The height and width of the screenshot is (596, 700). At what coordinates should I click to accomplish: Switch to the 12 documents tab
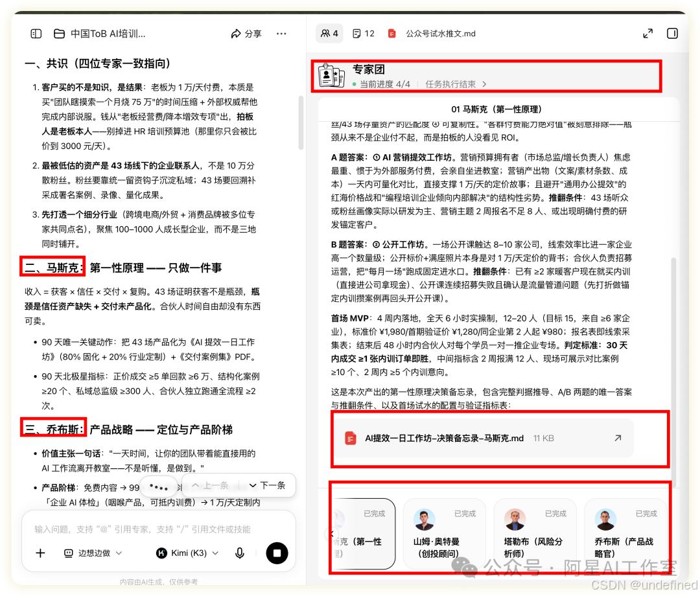coord(364,34)
